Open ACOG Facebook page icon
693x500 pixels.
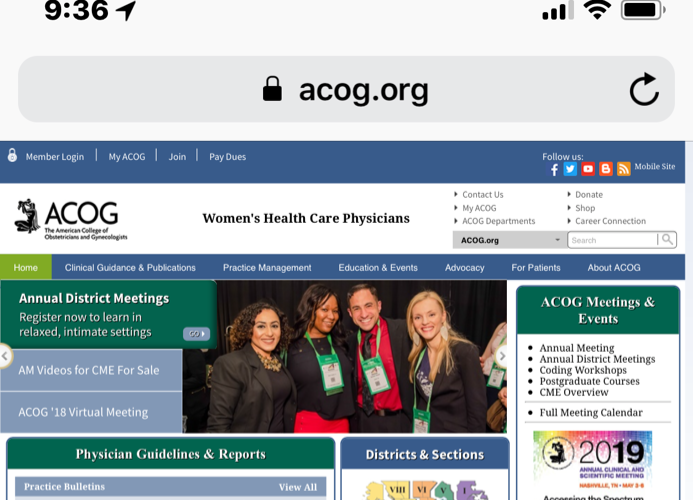click(554, 169)
